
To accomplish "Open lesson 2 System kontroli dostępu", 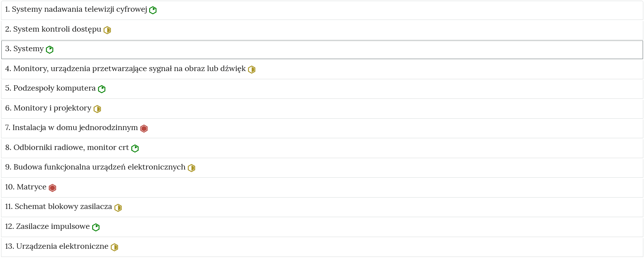I will (322, 30).
